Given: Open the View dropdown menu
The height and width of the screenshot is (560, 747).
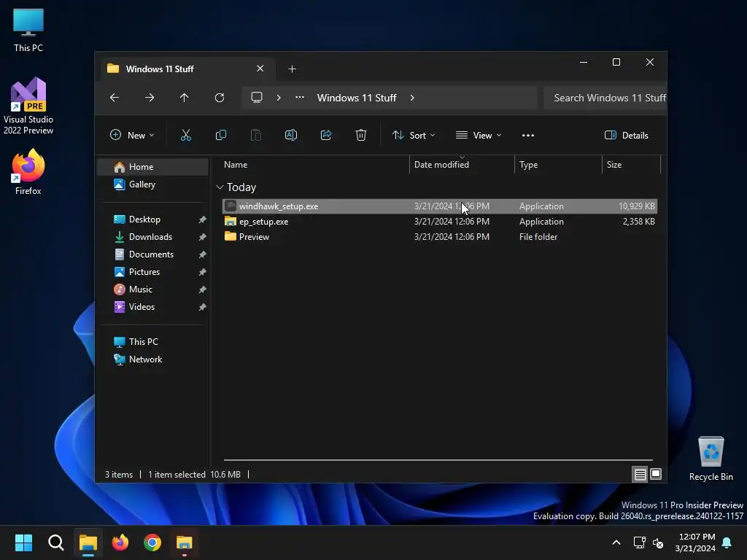Looking at the screenshot, I should 479,135.
